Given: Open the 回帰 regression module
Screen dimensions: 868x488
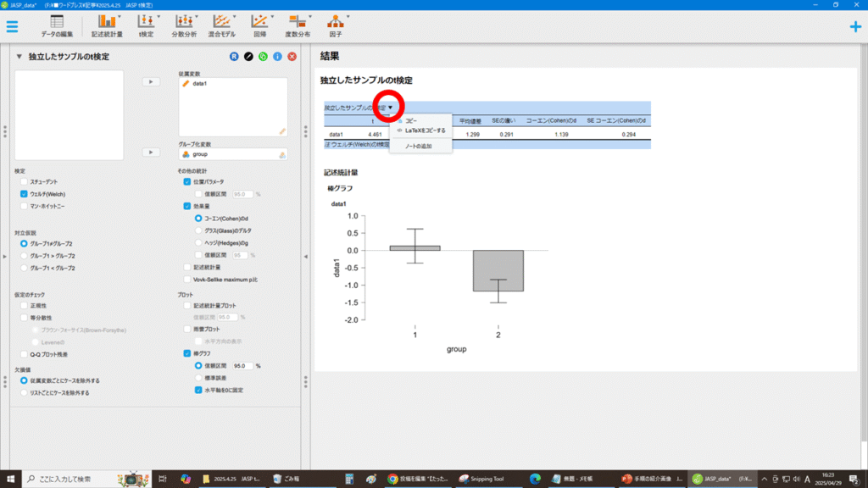Looking at the screenshot, I should 259,26.
